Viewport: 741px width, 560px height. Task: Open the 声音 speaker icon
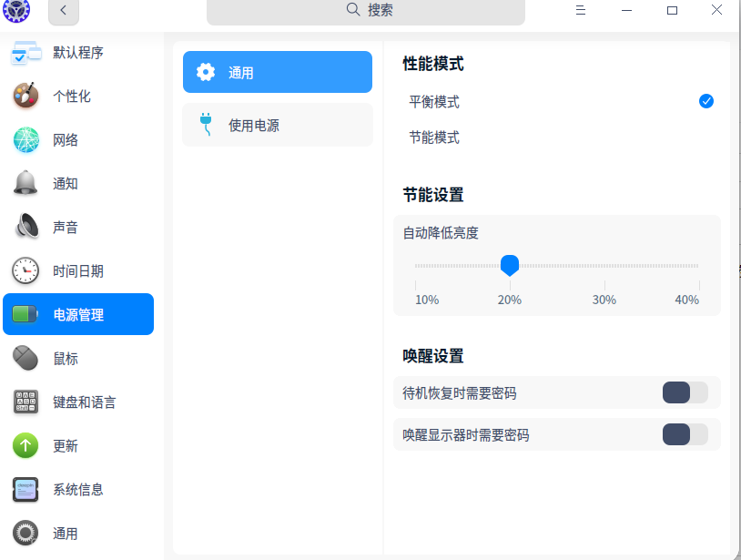click(27, 227)
